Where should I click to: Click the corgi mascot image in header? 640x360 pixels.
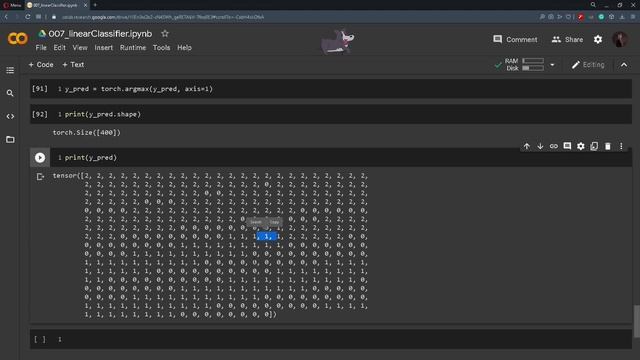pos(337,41)
